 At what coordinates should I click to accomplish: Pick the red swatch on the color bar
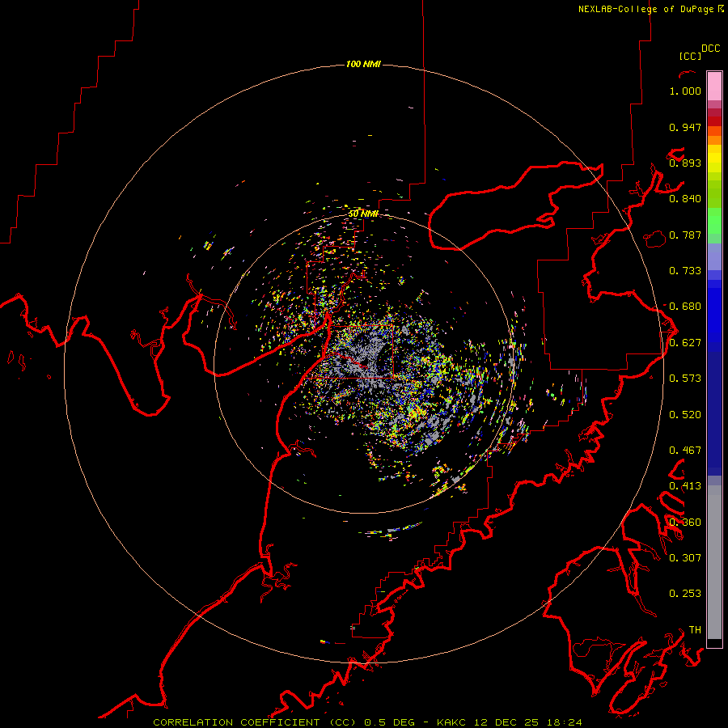click(714, 121)
